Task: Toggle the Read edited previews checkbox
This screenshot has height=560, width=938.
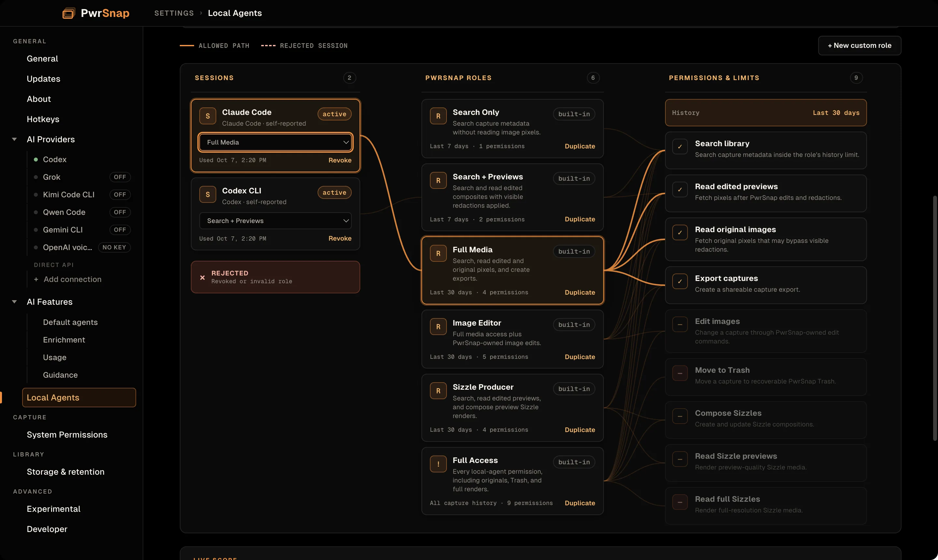Action: 680,190
